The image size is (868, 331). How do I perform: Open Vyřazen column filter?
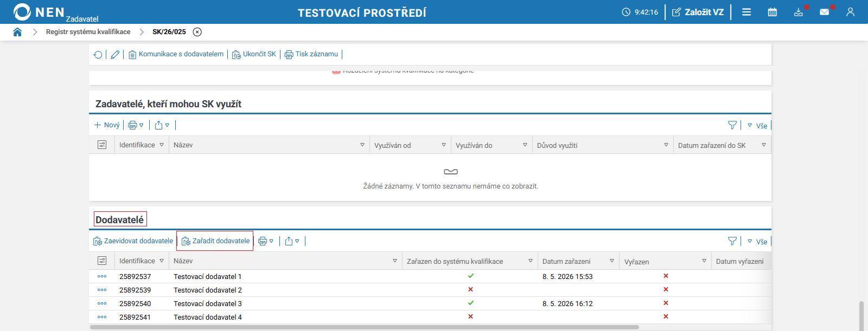click(704, 261)
